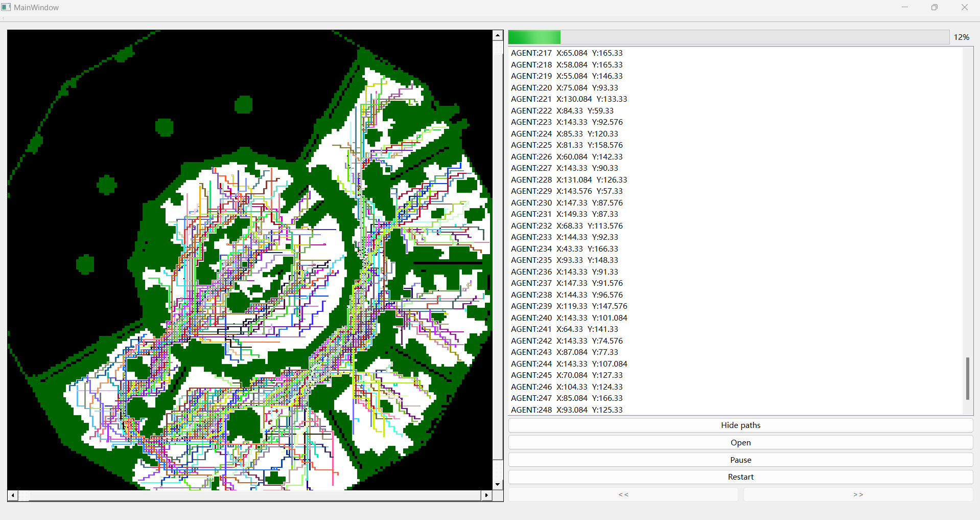Select the AGENT:217 row
This screenshot has height=520, width=980.
(x=736, y=53)
